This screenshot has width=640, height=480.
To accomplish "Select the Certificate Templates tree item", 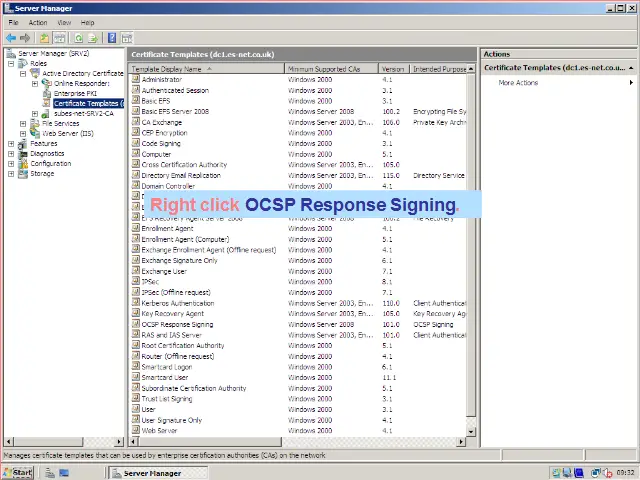I will tap(88, 104).
